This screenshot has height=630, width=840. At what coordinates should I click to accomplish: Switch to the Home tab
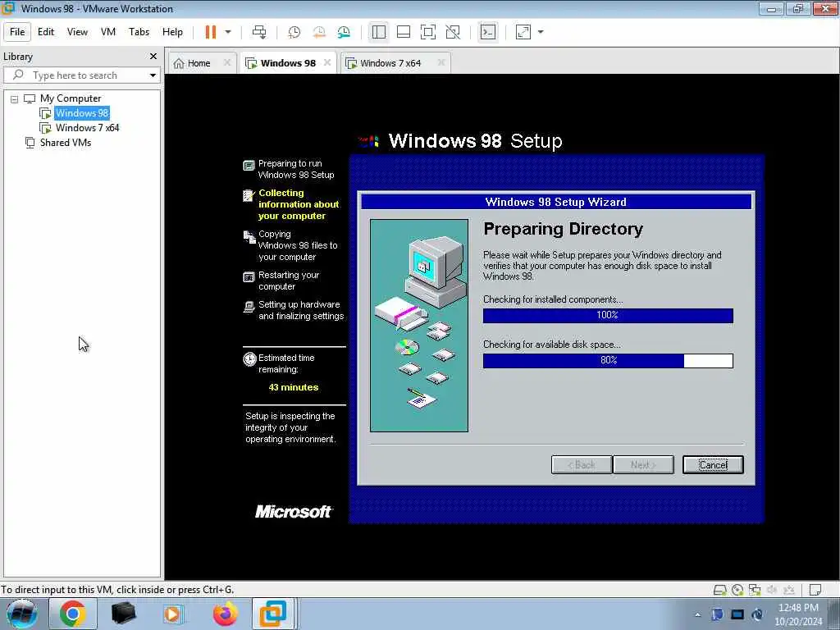tap(199, 63)
